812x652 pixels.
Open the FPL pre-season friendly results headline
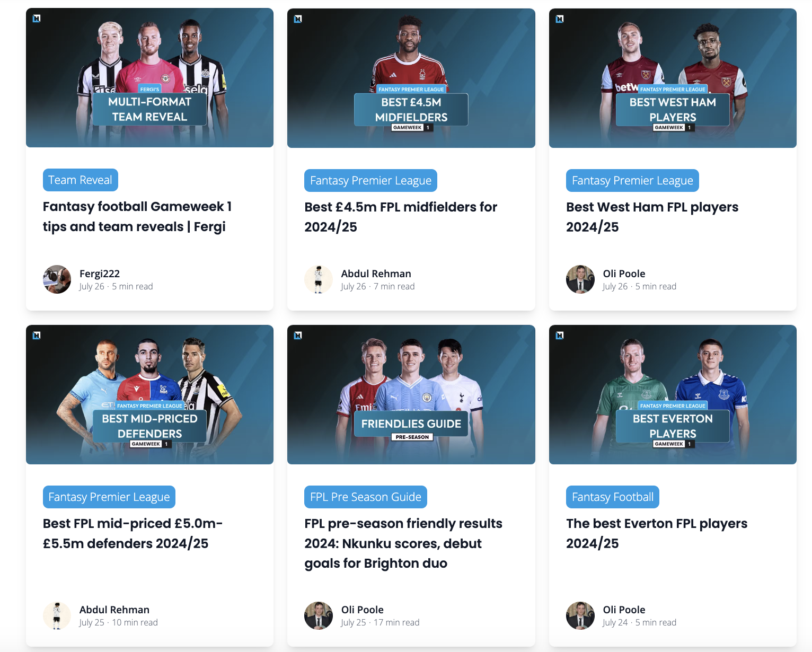tap(403, 543)
